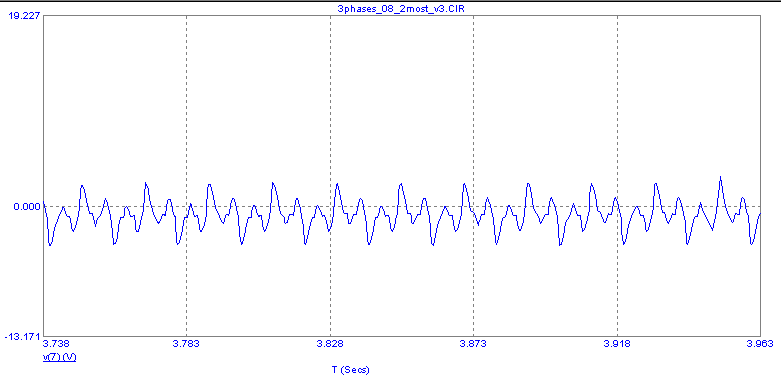This screenshot has width=781, height=380.
Task: Click the 3.828 time axis label
Action: (x=330, y=344)
